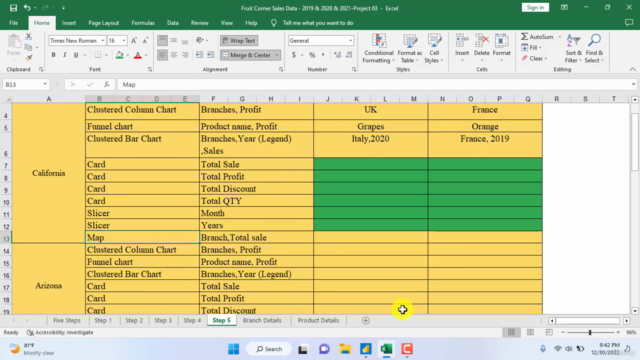The image size is (640, 360).
Task: Toggle Italic formatting
Action: tap(64, 55)
